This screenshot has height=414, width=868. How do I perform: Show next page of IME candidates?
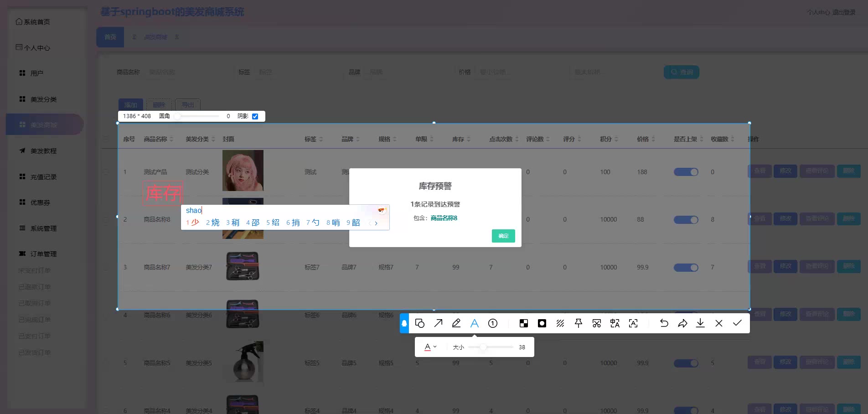click(376, 223)
